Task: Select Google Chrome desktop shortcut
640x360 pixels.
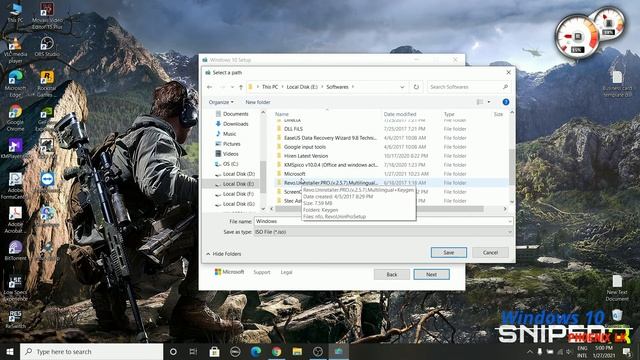Action: click(16, 118)
